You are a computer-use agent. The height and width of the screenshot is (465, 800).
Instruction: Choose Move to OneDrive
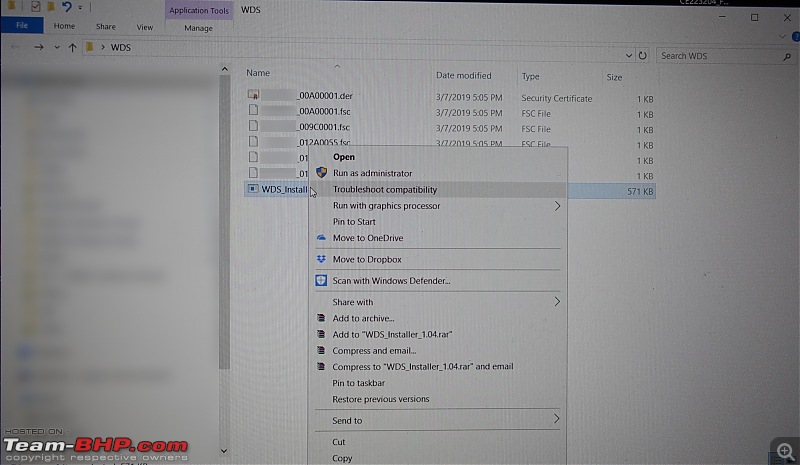click(368, 238)
